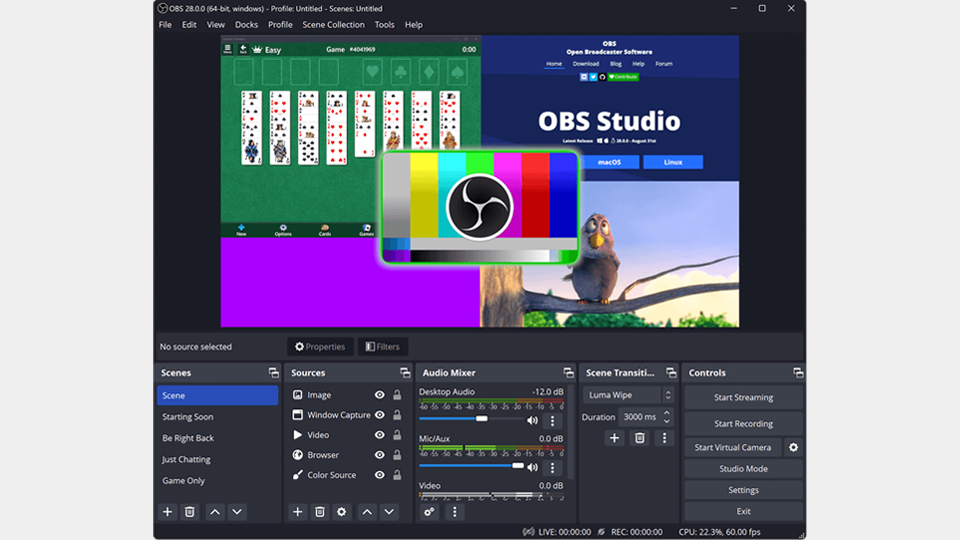The height and width of the screenshot is (540, 960).
Task: Open transition properties three-dot menu
Action: 664,438
